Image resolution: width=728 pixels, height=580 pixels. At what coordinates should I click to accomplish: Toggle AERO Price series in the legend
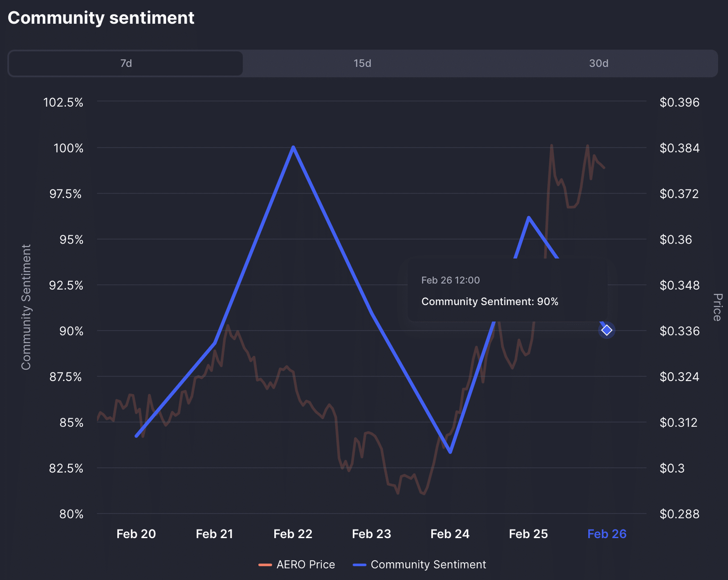coord(305,565)
